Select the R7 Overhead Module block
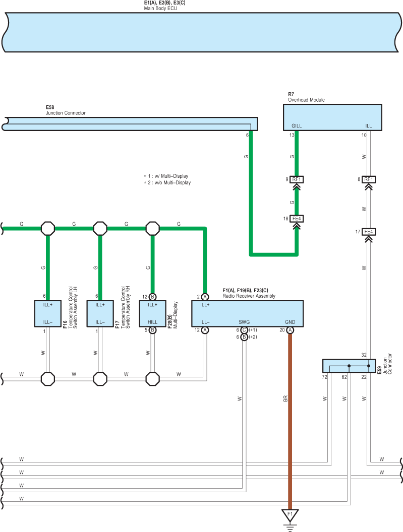Image resolution: width=403 pixels, height=532 pixels. pyautogui.click(x=333, y=117)
